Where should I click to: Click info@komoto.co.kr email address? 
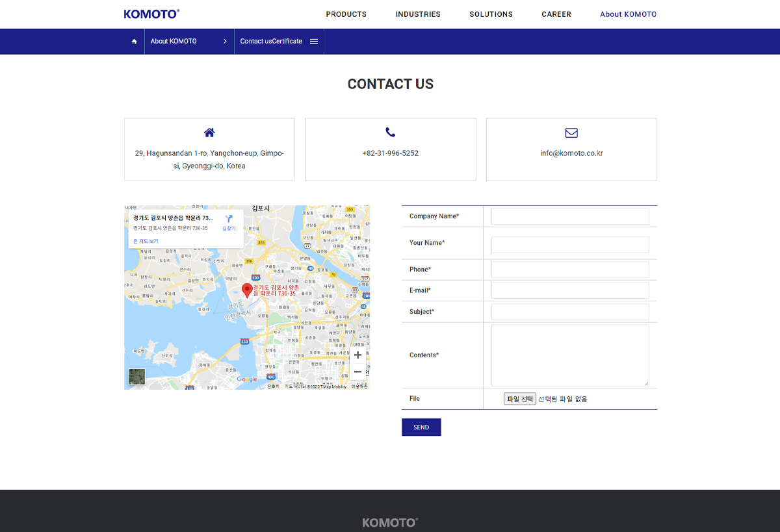click(571, 153)
